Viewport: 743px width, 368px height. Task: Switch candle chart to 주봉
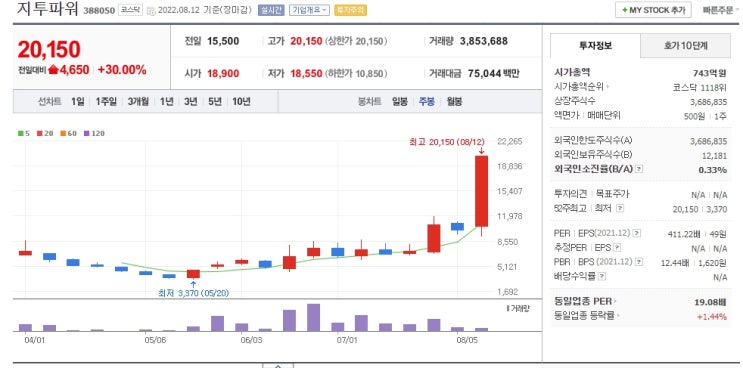coord(426,101)
